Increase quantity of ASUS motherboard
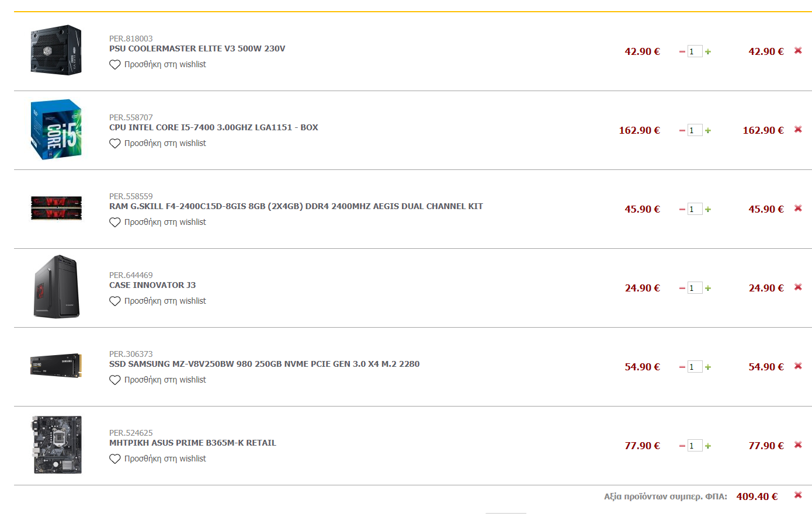 tap(708, 446)
